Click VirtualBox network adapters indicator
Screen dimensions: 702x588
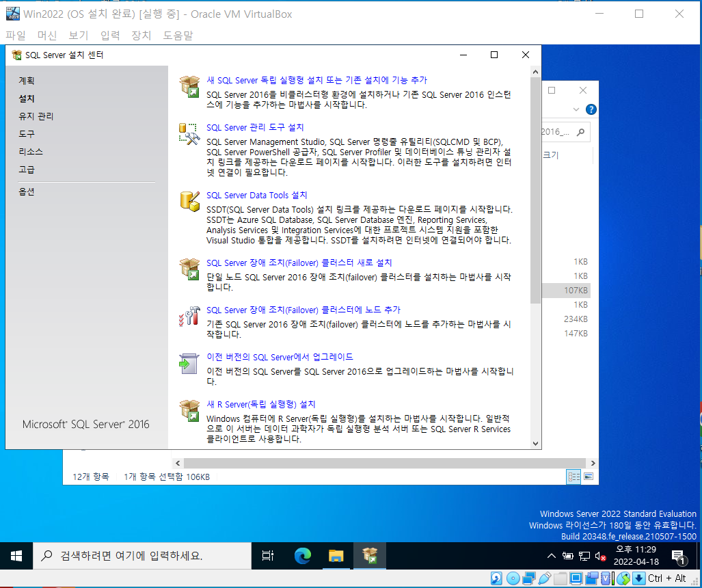tap(529, 578)
